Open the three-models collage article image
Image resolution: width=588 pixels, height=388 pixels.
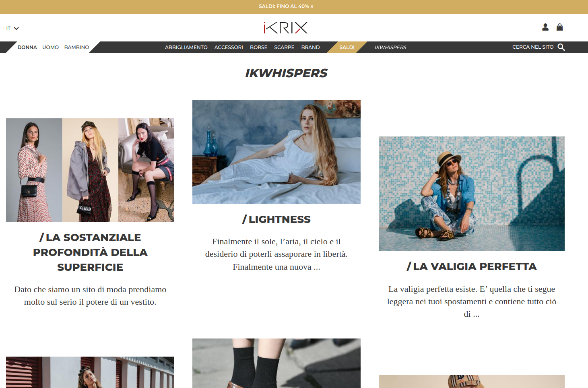(x=90, y=170)
